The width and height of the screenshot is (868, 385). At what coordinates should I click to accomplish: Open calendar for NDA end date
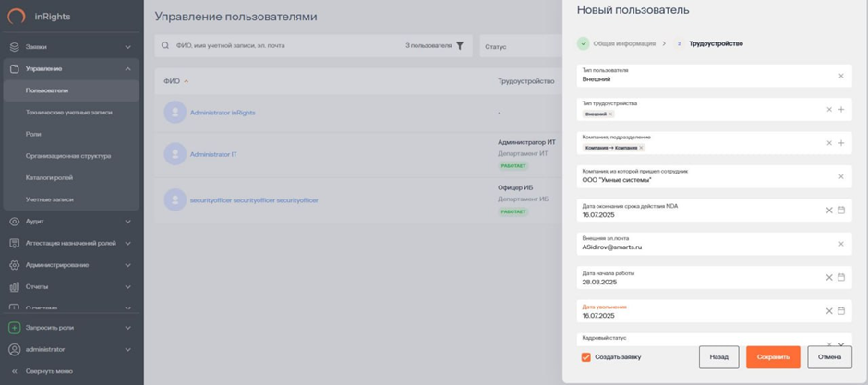pos(841,211)
